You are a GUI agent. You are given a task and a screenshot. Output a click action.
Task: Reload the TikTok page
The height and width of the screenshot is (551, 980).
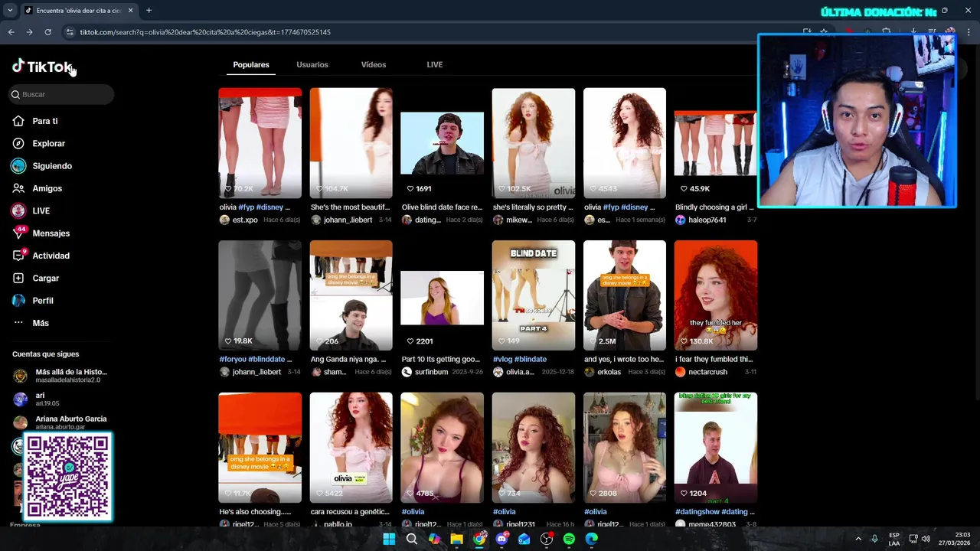47,32
